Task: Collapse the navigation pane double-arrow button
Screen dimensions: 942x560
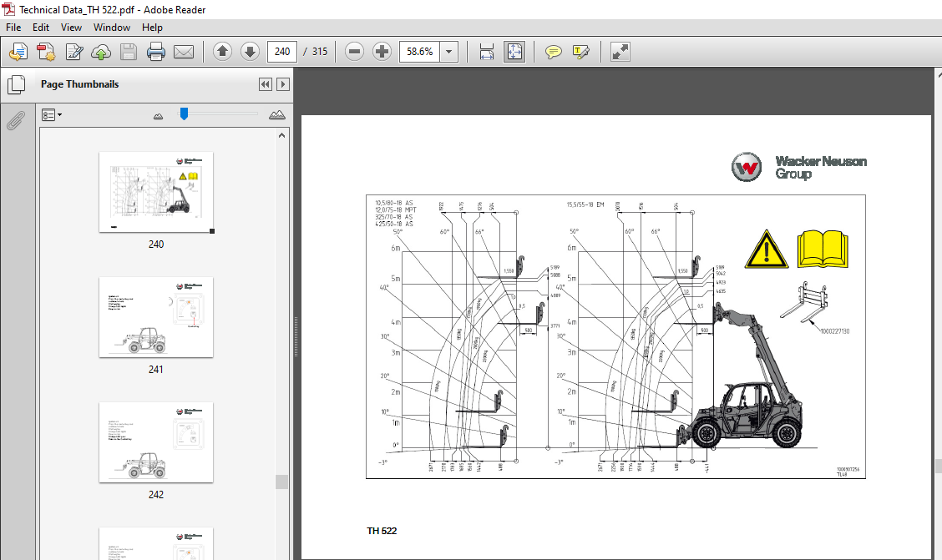Action: [x=265, y=84]
